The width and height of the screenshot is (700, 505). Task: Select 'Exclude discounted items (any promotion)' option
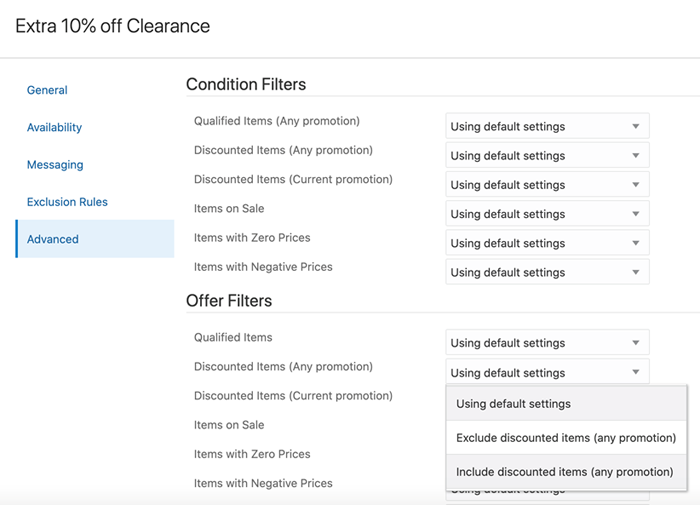566,438
